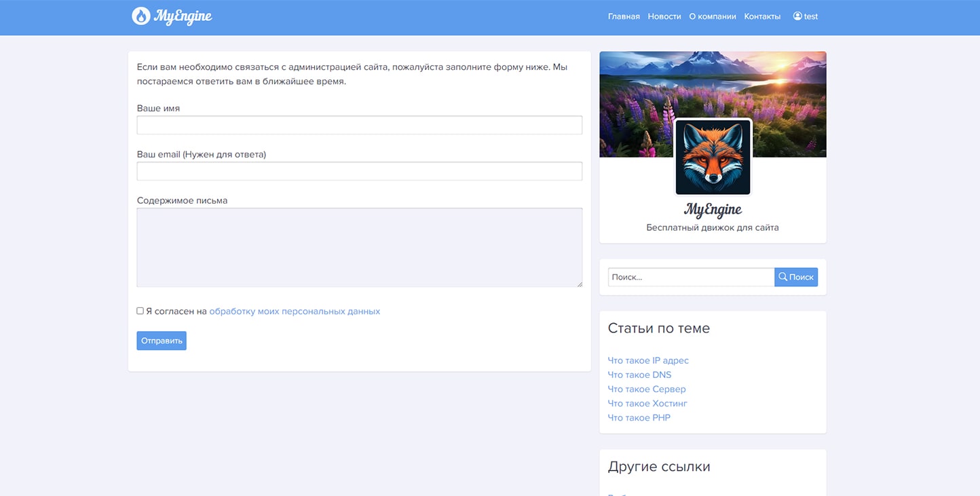Click the MyEngine flame logo icon
The image size is (980, 496).
pyautogui.click(x=141, y=16)
